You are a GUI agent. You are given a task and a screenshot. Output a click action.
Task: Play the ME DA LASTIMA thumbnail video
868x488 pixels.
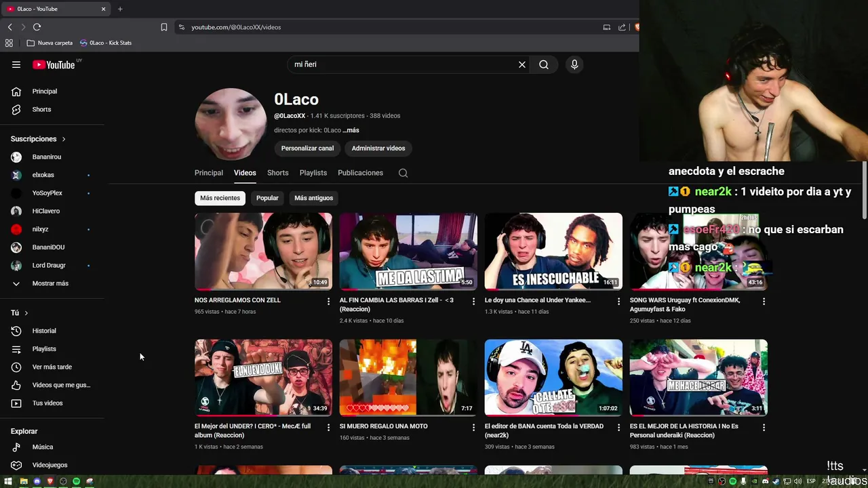tap(408, 251)
